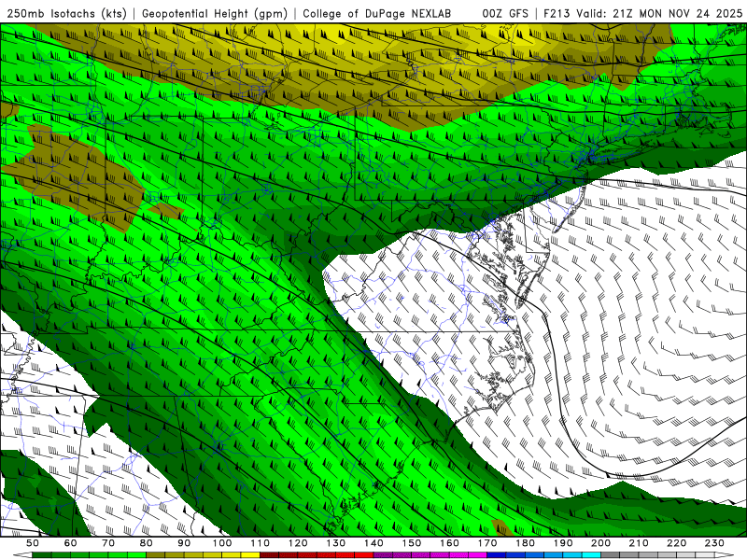The height and width of the screenshot is (560, 747).
Task: Click the cyan swatch just left of 200
Action: pyautogui.click(x=592, y=555)
